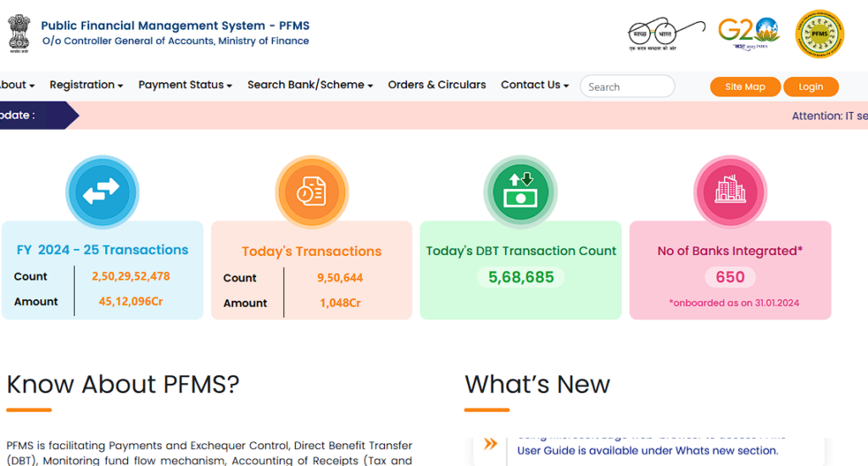Click the orange double-chevron news bullet

[x=491, y=443]
